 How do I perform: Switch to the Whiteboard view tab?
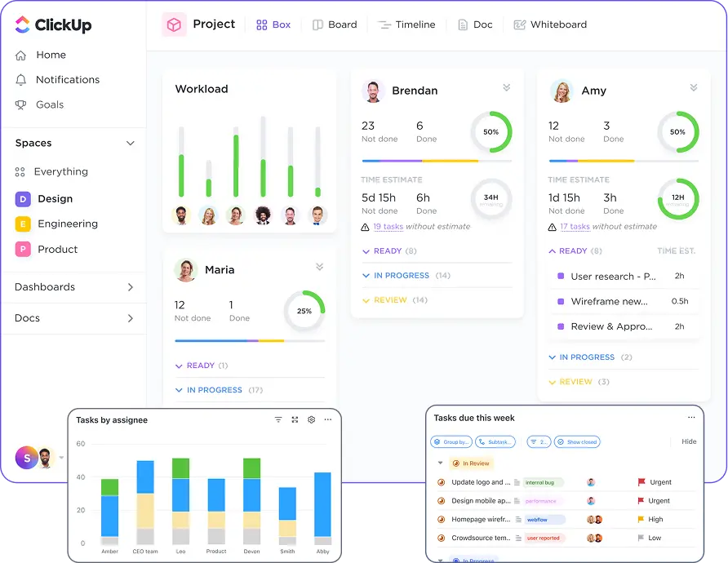tap(550, 24)
